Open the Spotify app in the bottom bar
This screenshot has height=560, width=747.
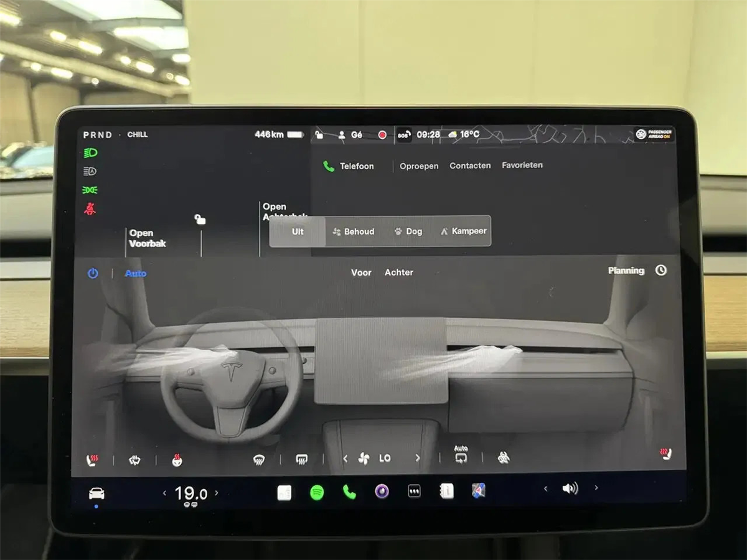[317, 493]
